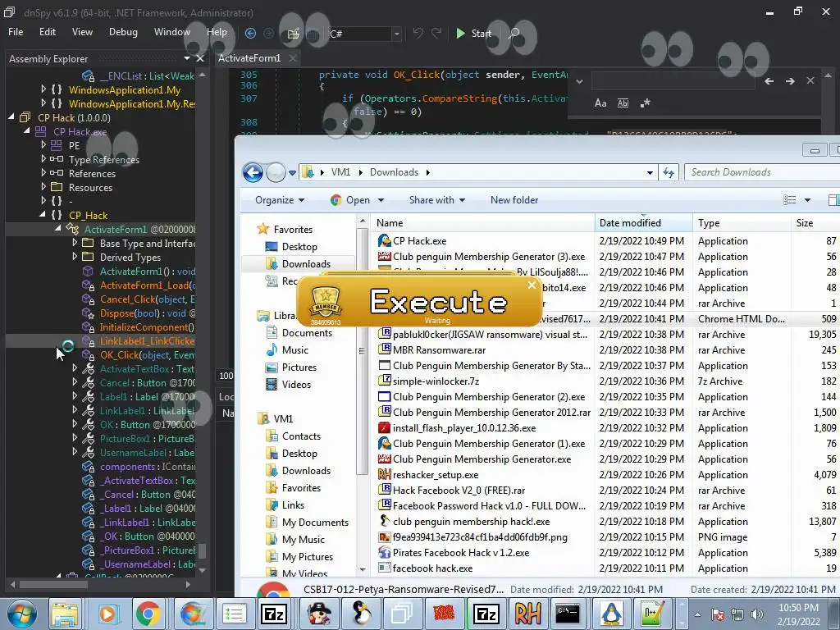Close the ActivateForm1 tab

[293, 58]
